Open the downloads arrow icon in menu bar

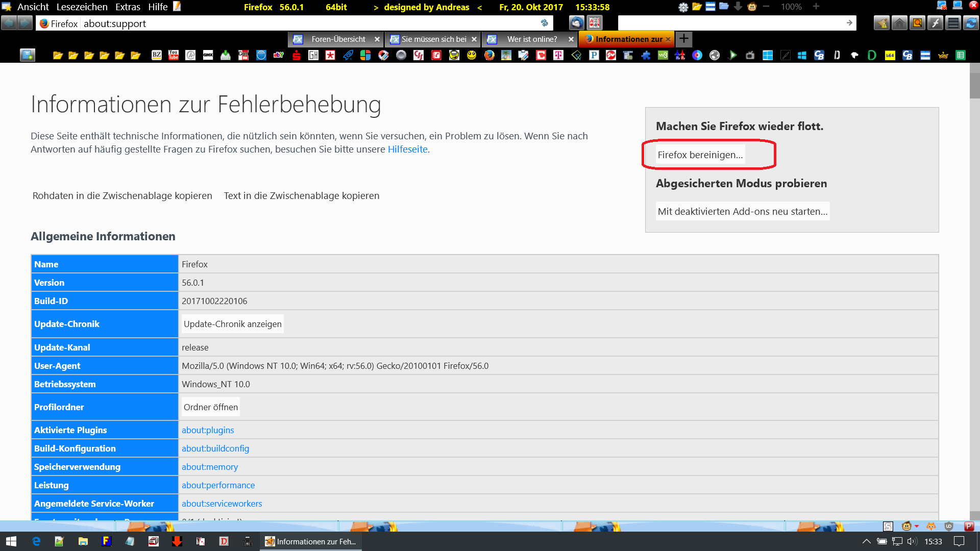[738, 7]
